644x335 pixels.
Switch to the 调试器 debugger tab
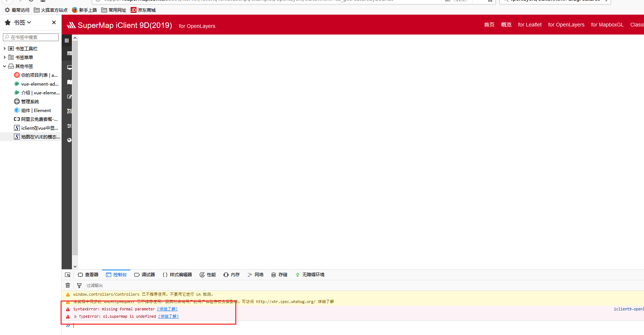(x=145, y=275)
